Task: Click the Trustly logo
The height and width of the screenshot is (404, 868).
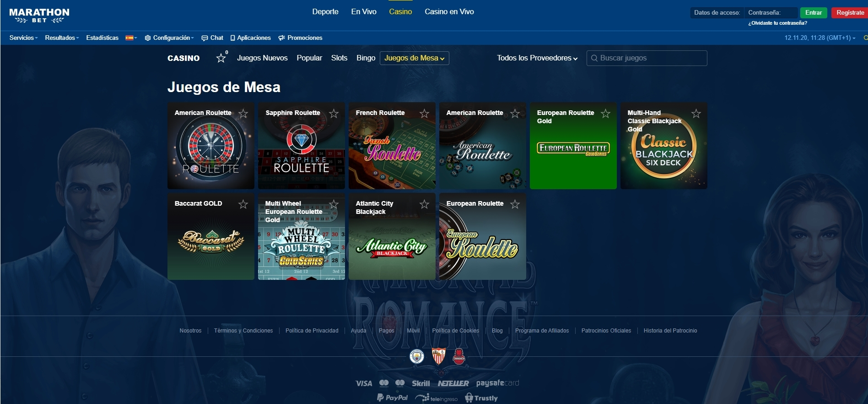Action: (481, 398)
